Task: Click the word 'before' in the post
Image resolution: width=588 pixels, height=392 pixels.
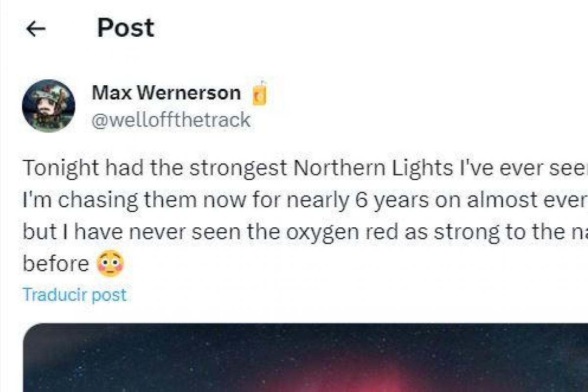Action: [x=55, y=264]
